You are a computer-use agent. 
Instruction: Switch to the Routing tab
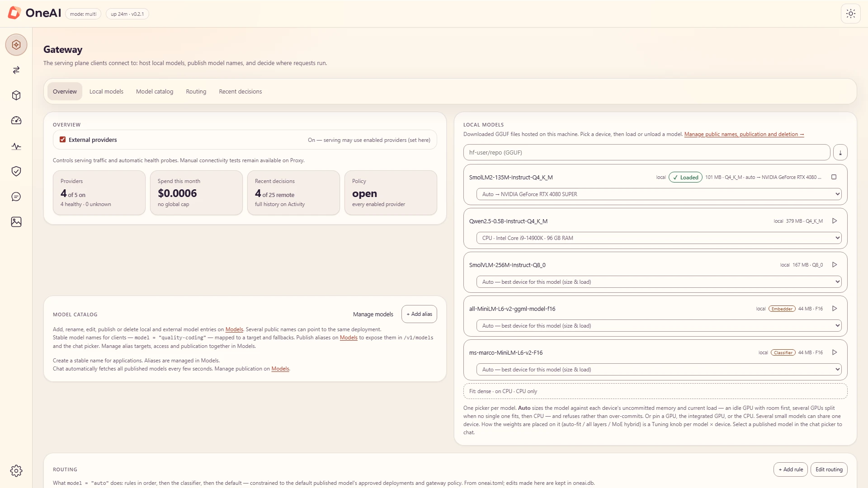coord(196,91)
